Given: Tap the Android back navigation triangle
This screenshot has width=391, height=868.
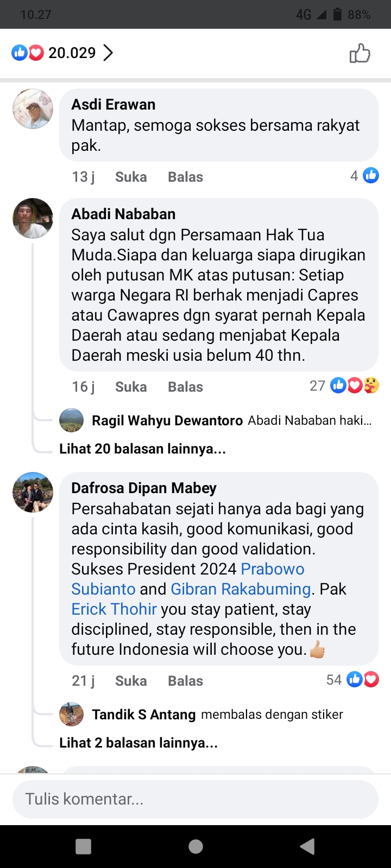Looking at the screenshot, I should pos(307,846).
